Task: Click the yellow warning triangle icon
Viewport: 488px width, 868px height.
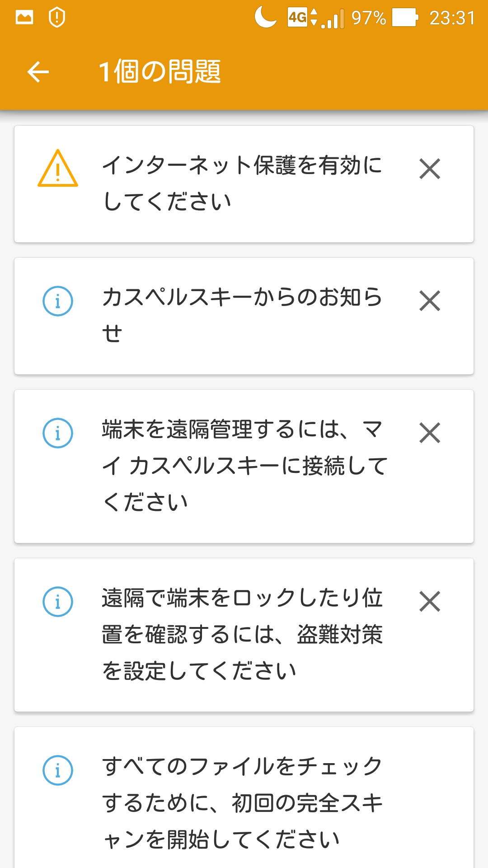Action: coord(58,169)
